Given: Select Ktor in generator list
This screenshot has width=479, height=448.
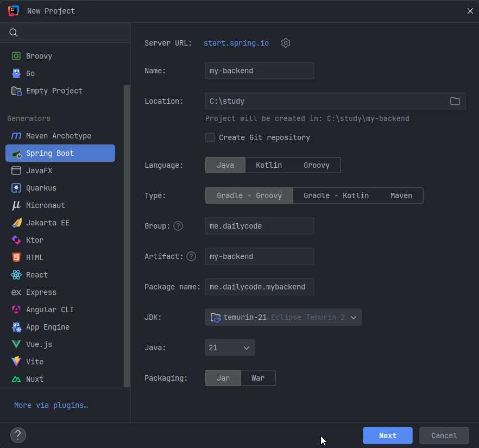Looking at the screenshot, I should pyautogui.click(x=60, y=241).
